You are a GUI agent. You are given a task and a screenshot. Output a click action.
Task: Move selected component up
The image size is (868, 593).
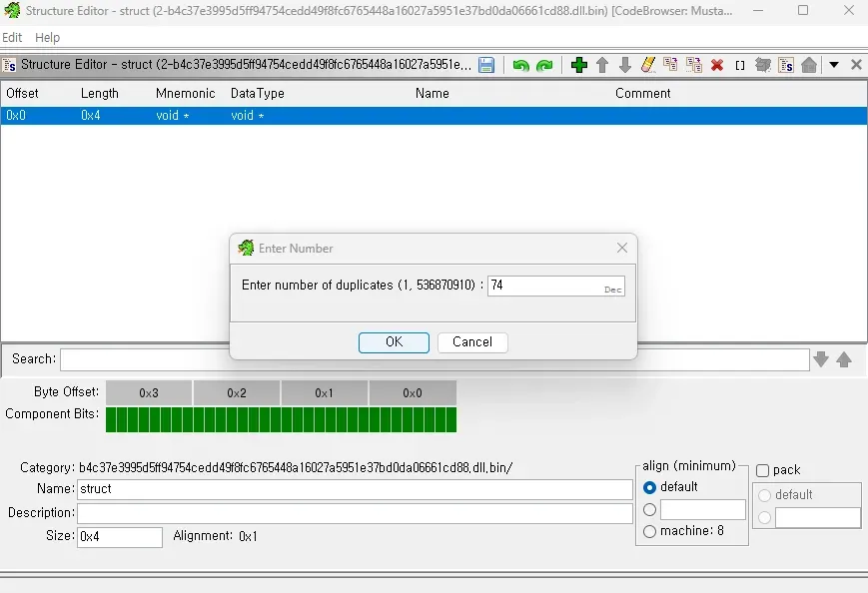(602, 65)
